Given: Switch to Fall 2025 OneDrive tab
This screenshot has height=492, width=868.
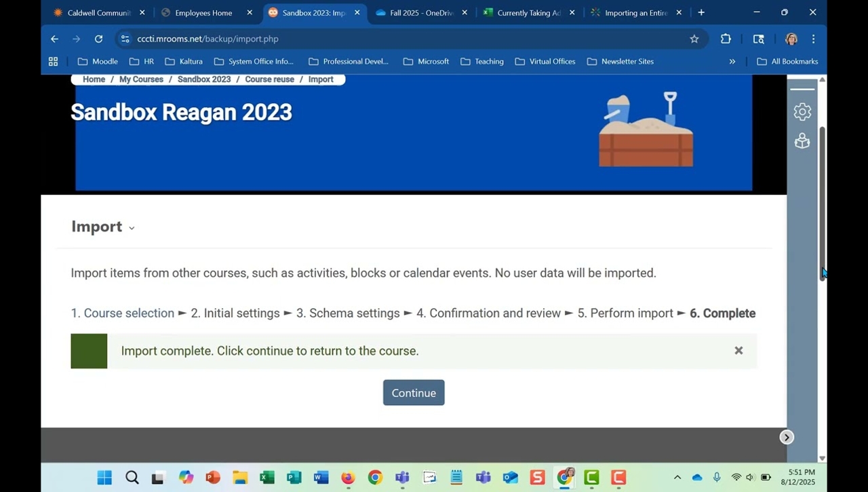Looking at the screenshot, I should point(420,13).
